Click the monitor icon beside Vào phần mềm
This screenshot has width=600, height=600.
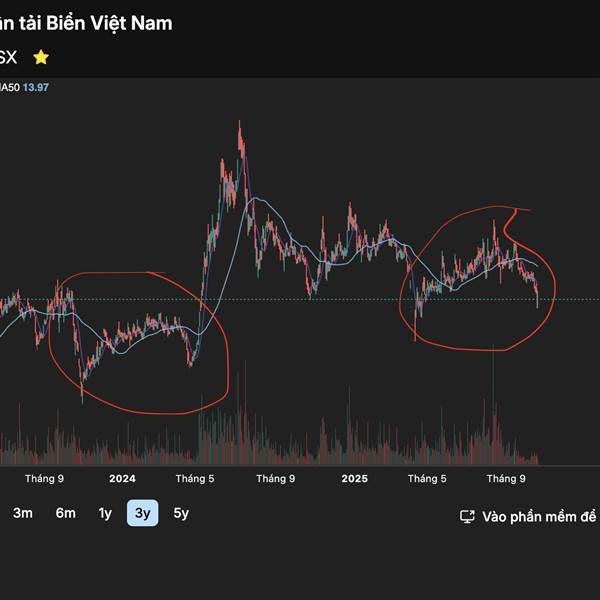coord(467,517)
